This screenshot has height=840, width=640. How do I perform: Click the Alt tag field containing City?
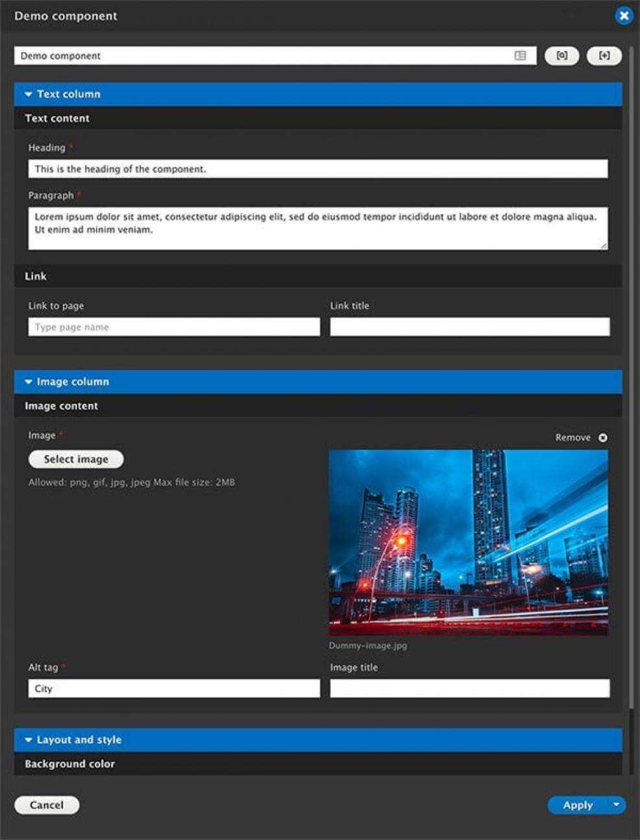tap(174, 689)
